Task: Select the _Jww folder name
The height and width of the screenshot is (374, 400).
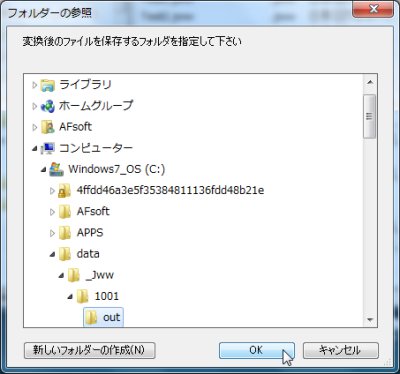Action: click(x=100, y=275)
